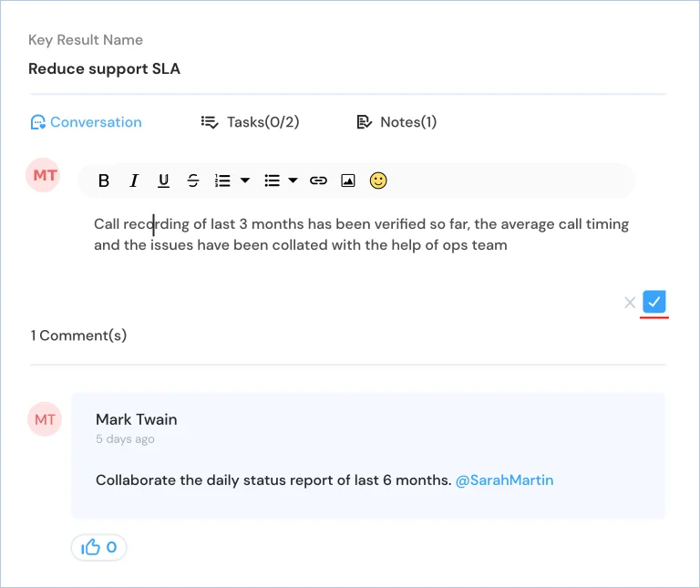The height and width of the screenshot is (588, 700).
Task: Apply italic formatting
Action: pos(133,181)
